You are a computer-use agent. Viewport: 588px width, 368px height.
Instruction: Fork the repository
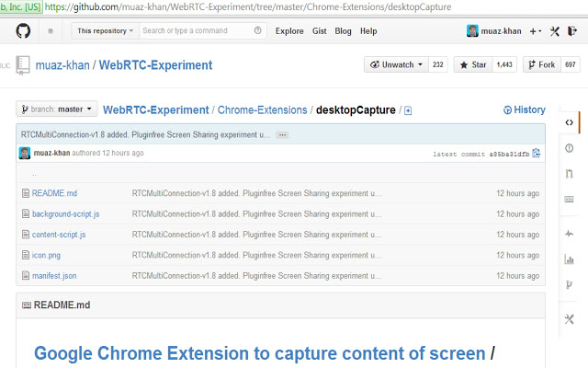tap(542, 64)
